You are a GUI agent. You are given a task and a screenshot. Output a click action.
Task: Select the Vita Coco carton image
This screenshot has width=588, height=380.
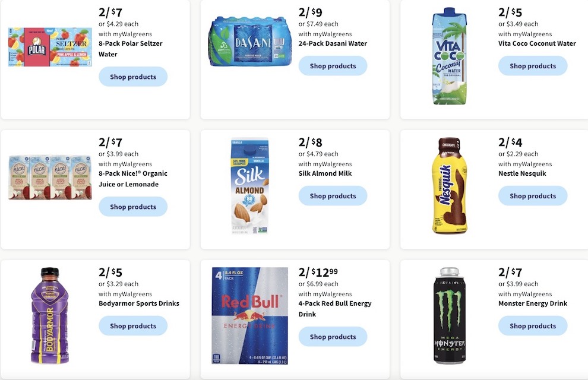[x=449, y=55]
